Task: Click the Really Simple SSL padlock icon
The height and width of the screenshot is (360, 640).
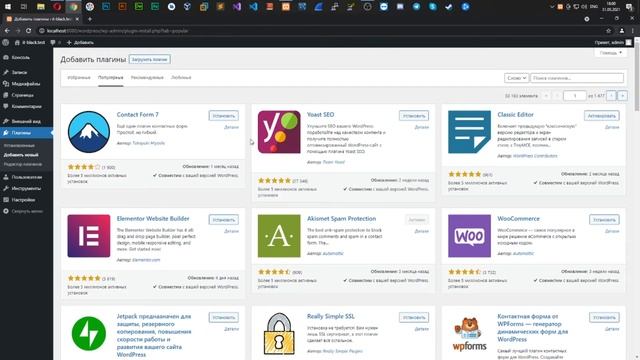Action: pos(279,333)
